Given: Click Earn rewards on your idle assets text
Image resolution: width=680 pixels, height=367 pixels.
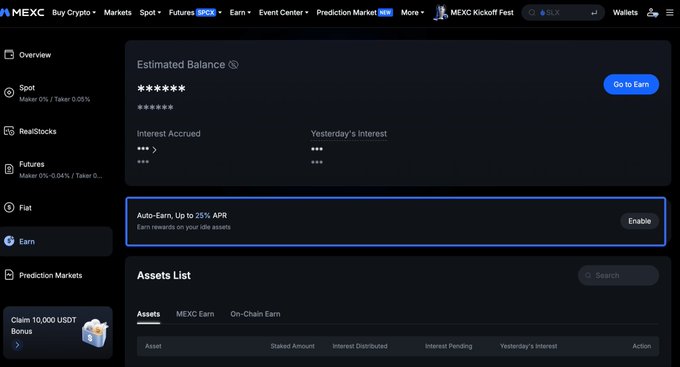Looking at the screenshot, I should (184, 227).
